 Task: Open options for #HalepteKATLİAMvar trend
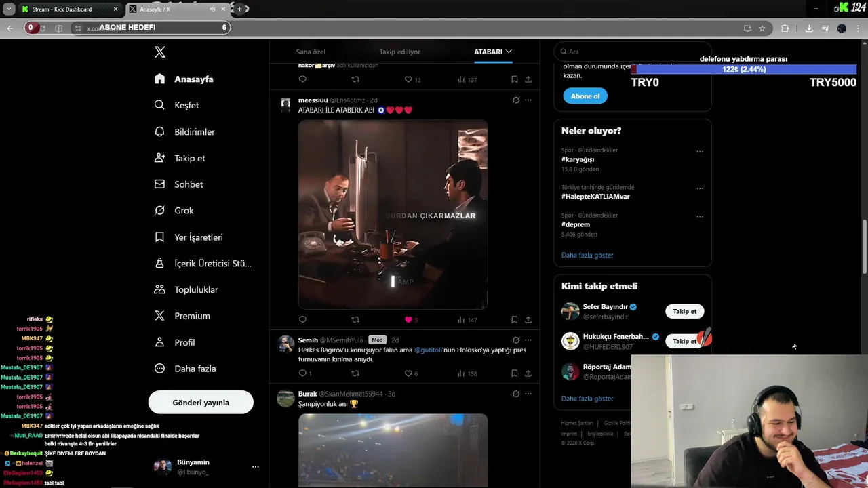[x=700, y=188]
